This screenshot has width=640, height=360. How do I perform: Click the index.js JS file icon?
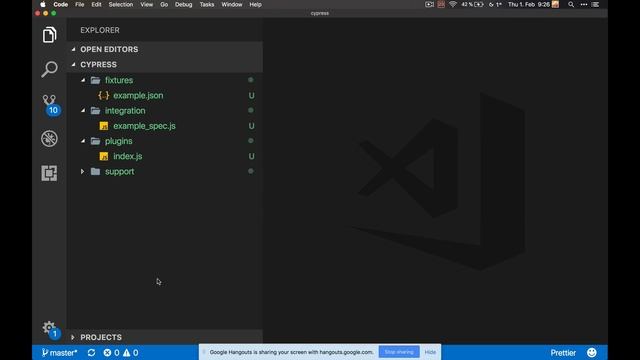104,156
